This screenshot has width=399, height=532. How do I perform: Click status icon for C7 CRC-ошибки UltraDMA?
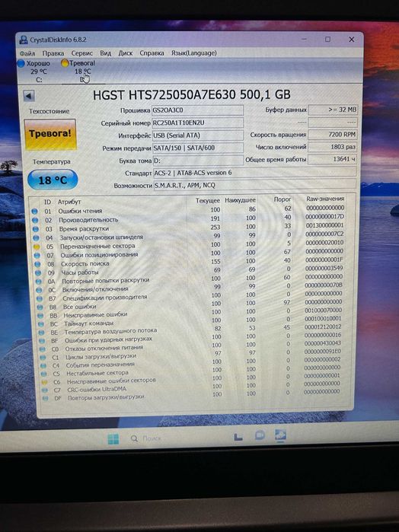tap(45, 390)
